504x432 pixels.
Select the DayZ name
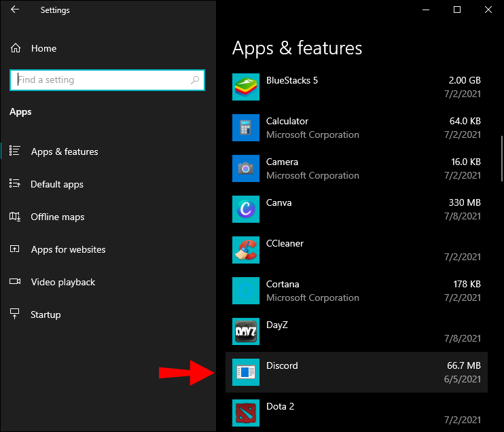pos(277,325)
